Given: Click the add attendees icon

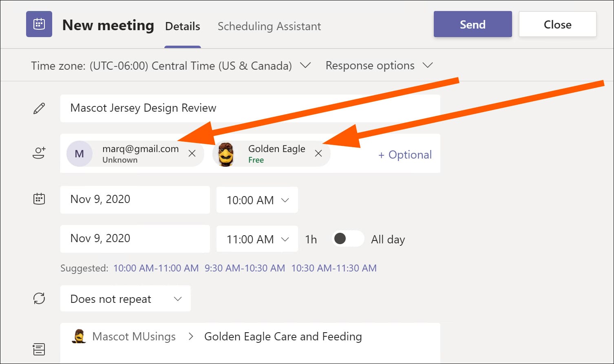Looking at the screenshot, I should pos(39,153).
